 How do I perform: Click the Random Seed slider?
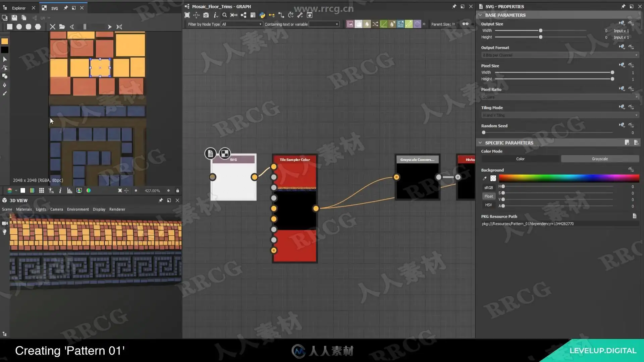548,133
